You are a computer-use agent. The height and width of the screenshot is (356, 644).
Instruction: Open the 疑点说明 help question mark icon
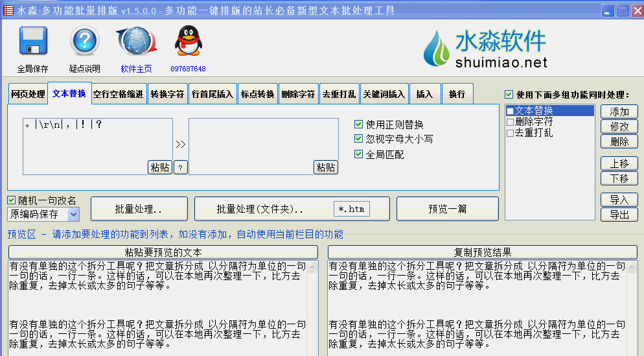(x=84, y=43)
